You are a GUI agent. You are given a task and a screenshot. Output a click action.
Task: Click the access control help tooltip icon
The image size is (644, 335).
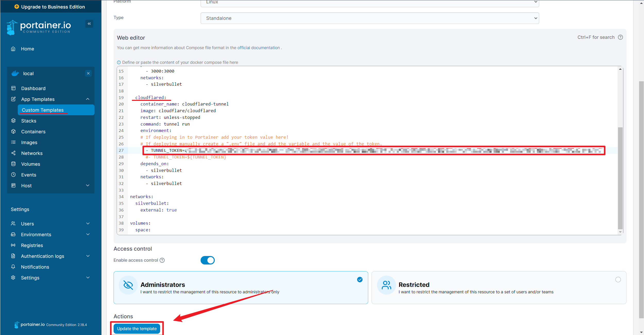point(162,260)
